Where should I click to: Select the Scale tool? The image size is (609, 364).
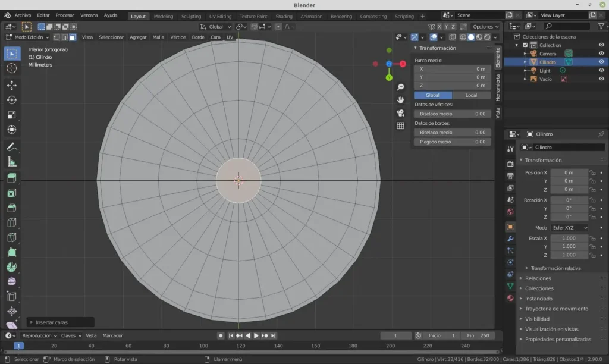(x=12, y=115)
